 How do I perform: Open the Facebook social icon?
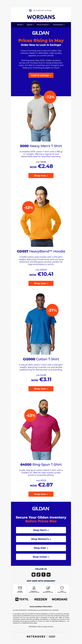(x=43, y=575)
